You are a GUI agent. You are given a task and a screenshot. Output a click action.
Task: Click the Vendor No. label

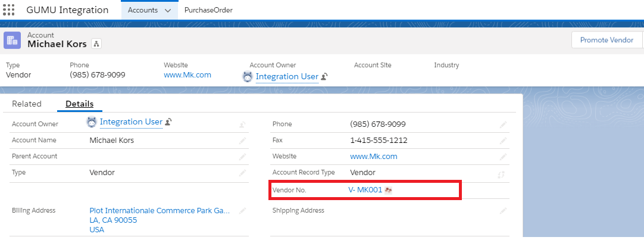pyautogui.click(x=289, y=191)
